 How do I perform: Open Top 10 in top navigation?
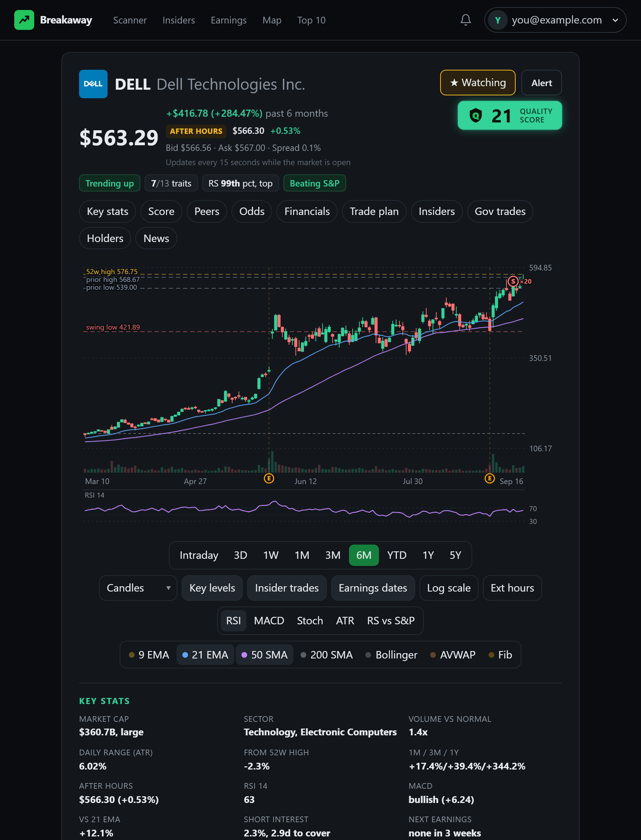(311, 20)
